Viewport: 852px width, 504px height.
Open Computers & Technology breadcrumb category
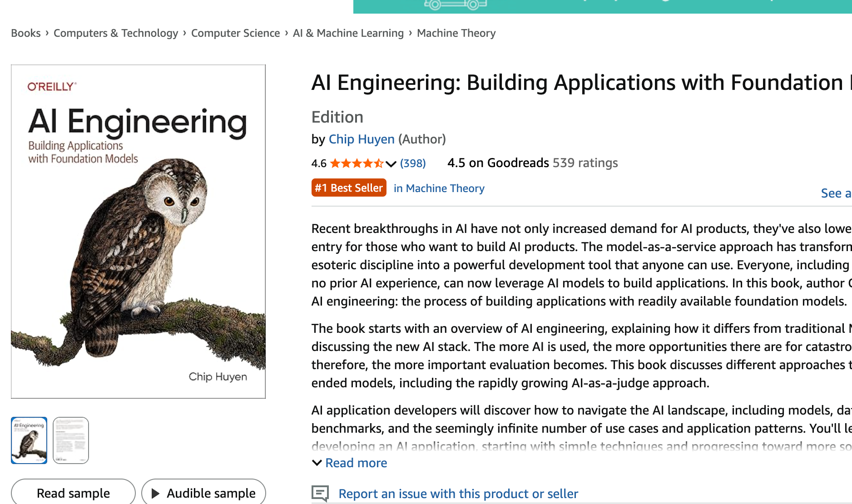[x=116, y=33]
